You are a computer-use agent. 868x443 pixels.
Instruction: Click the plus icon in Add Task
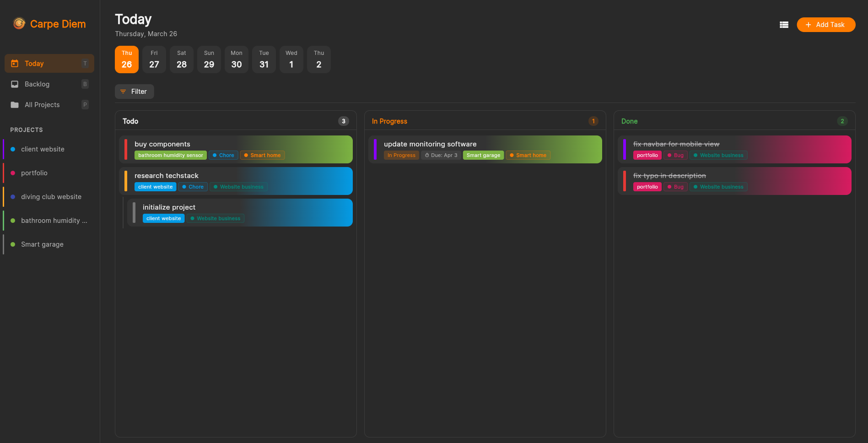808,25
